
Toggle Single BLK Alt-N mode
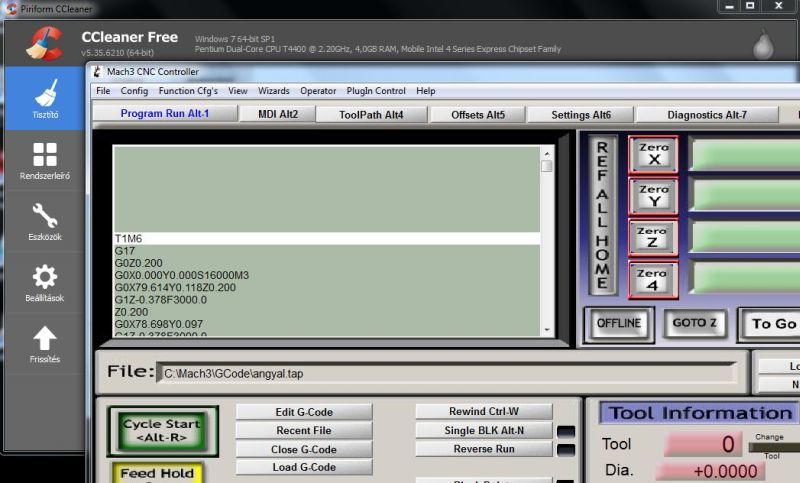pos(484,431)
